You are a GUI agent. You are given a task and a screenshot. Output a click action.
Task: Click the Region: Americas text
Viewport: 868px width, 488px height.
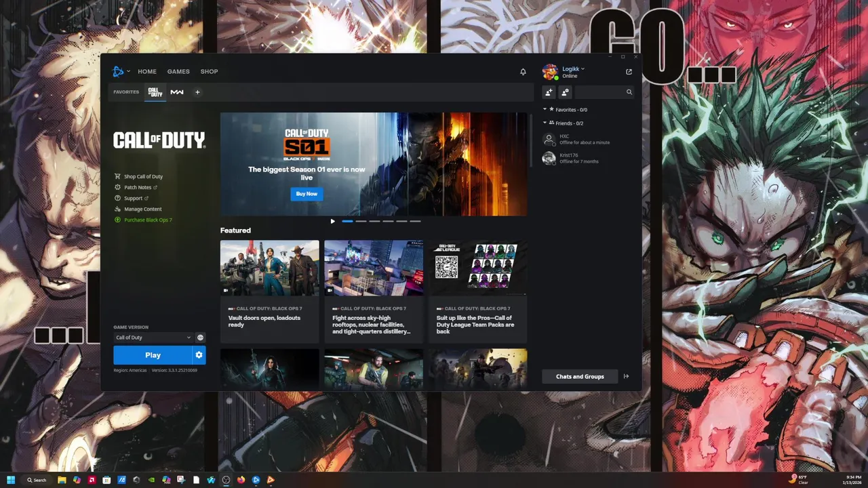click(x=130, y=370)
